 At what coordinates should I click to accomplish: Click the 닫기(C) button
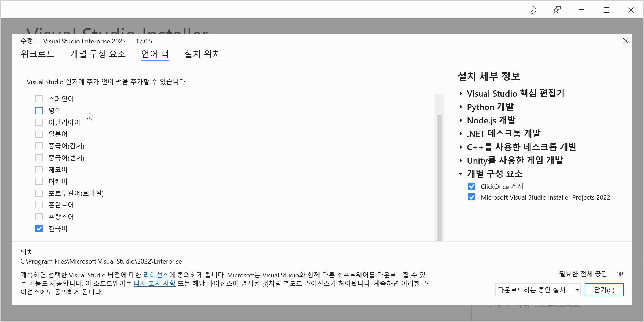604,290
